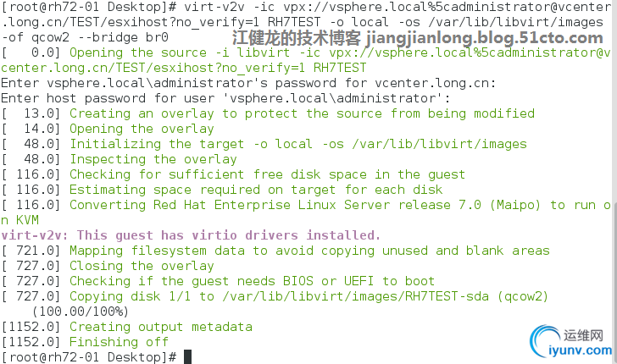Click the 'Opening the overlay' line
Screen dimensions: 617x364
[142, 129]
